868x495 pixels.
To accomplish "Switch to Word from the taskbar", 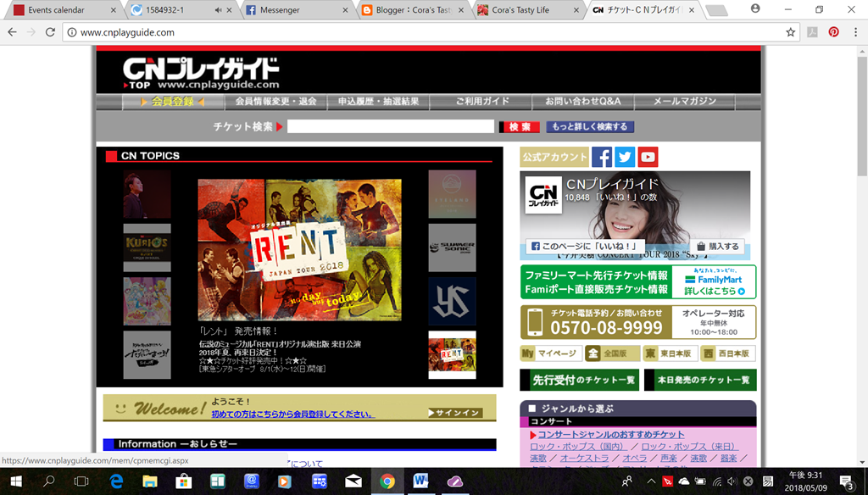I will click(x=420, y=481).
